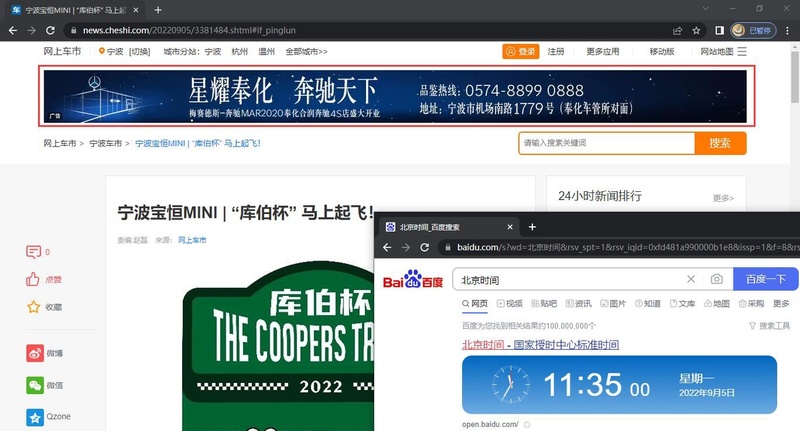The width and height of the screenshot is (800, 431).
Task: Click the Baidu 百度 logo
Action: tap(413, 280)
